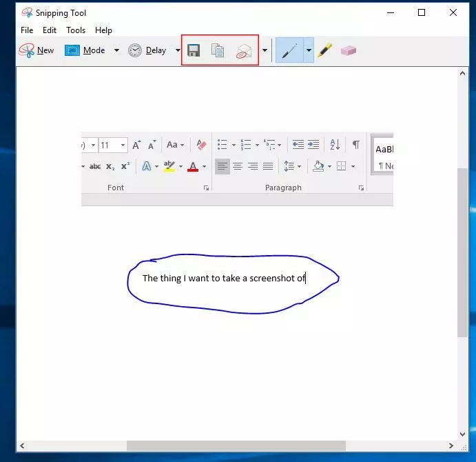Click the Copy snip icon
Viewport: 476px width, 462px height.
pos(218,50)
